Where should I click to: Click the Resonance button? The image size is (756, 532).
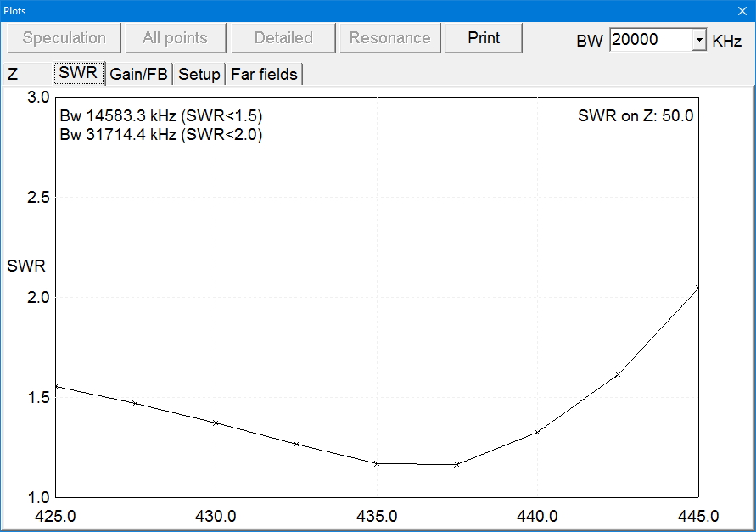coord(389,38)
